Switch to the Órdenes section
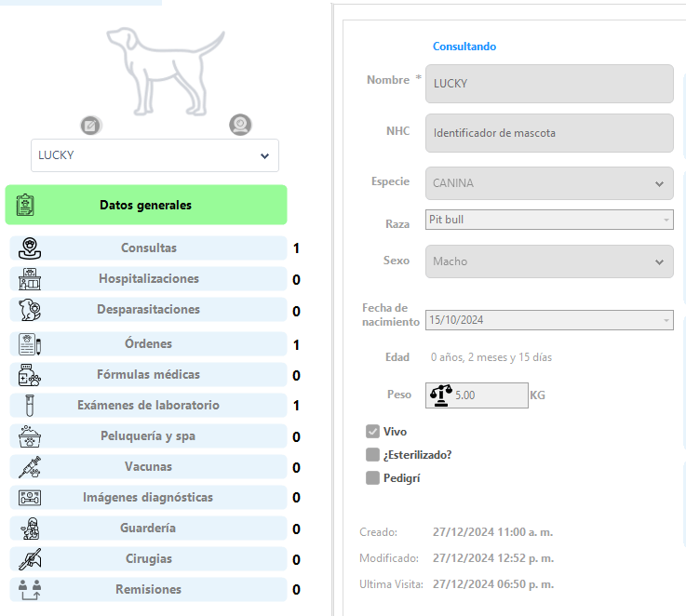 148,344
